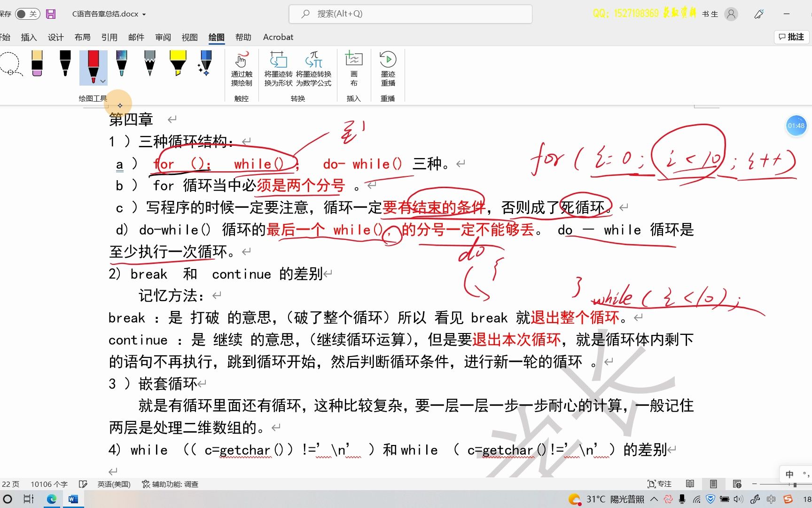This screenshot has height=508, width=812.
Task: Open Sogou input icon in system tray
Action: (787, 499)
